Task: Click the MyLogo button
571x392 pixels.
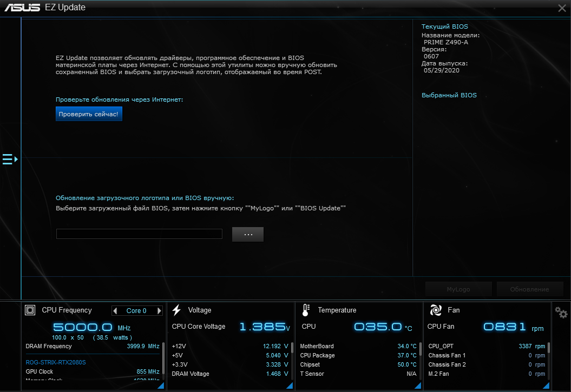Action: pyautogui.click(x=458, y=289)
